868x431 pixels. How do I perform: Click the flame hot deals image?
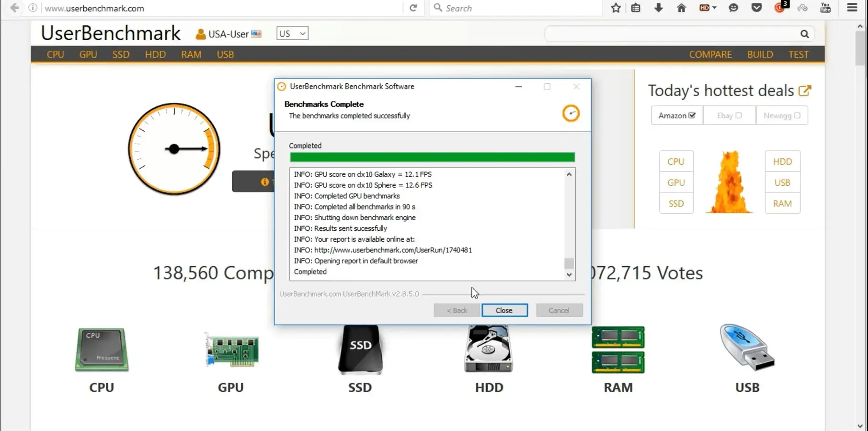click(729, 182)
